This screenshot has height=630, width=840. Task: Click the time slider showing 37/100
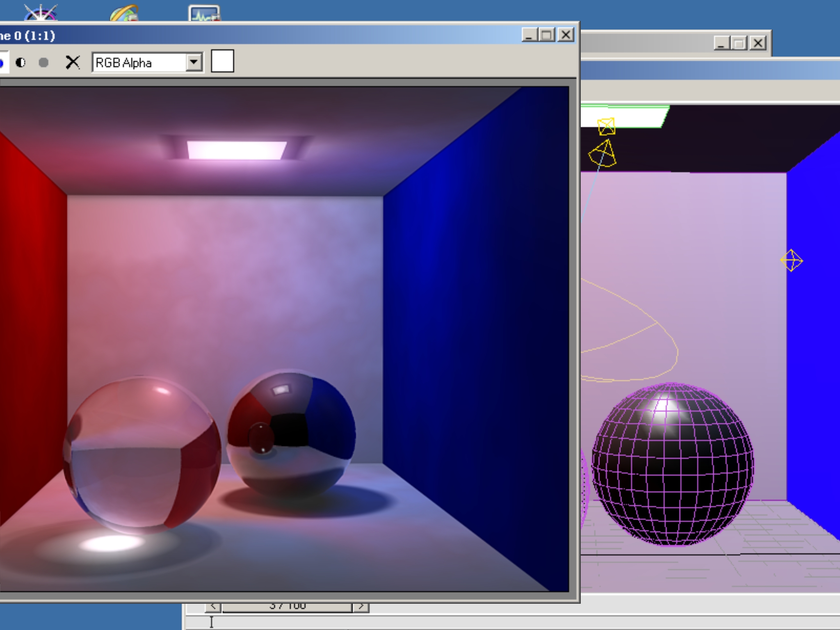point(287,607)
